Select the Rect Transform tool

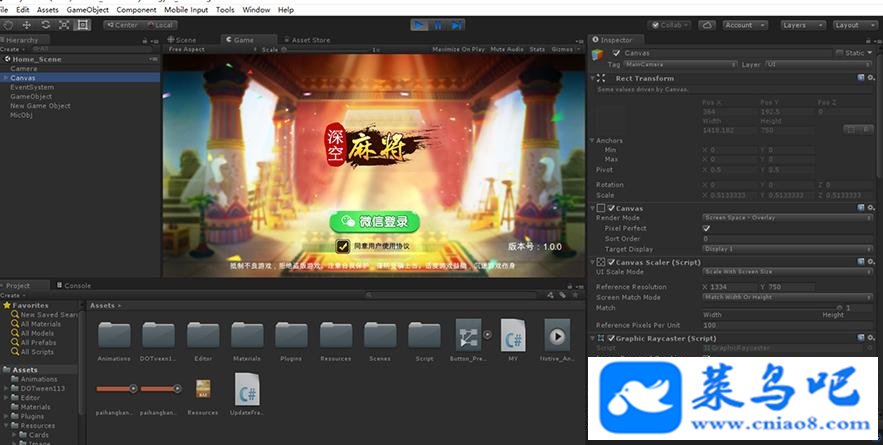pos(83,25)
